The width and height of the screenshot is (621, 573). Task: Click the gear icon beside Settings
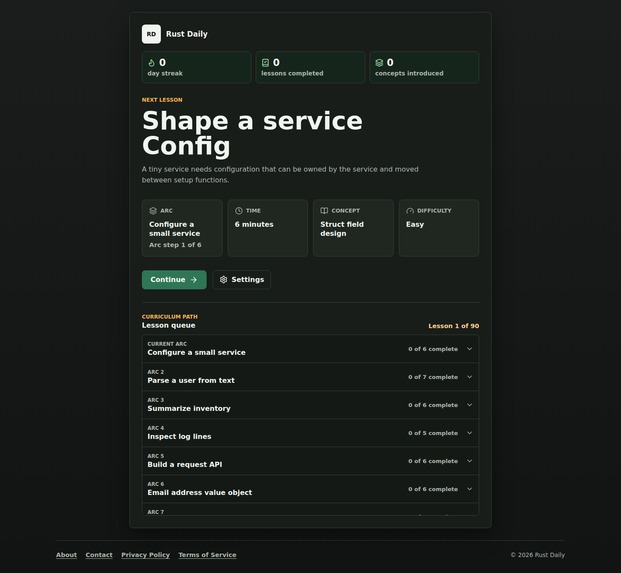223,280
